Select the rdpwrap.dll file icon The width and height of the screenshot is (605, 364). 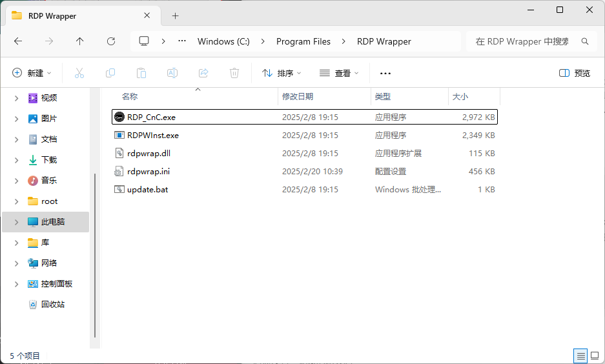pos(119,153)
